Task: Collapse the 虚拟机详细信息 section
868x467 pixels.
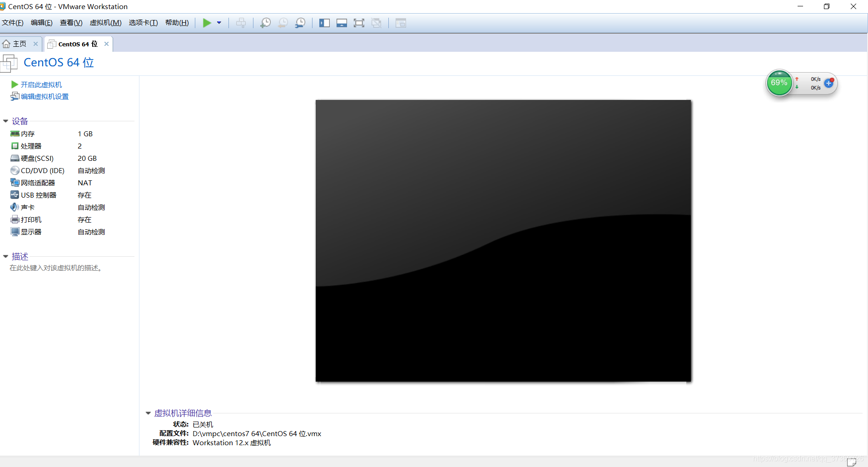Action: (x=148, y=413)
